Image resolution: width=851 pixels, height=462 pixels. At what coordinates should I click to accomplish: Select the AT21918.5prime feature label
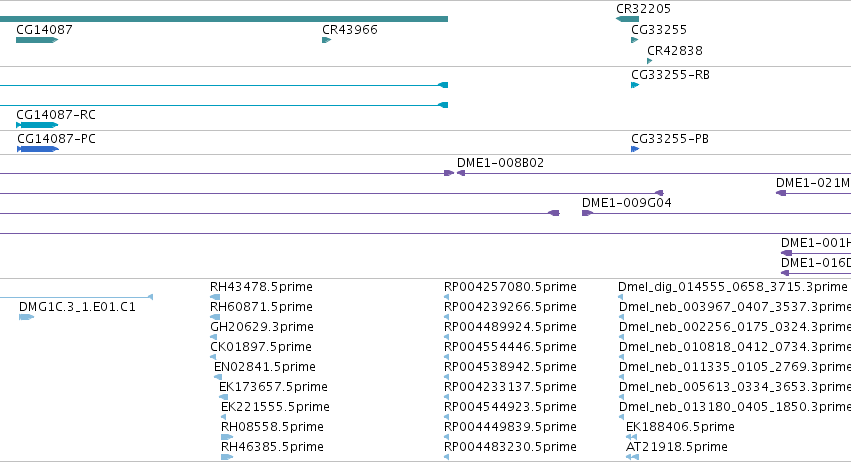click(x=676, y=447)
